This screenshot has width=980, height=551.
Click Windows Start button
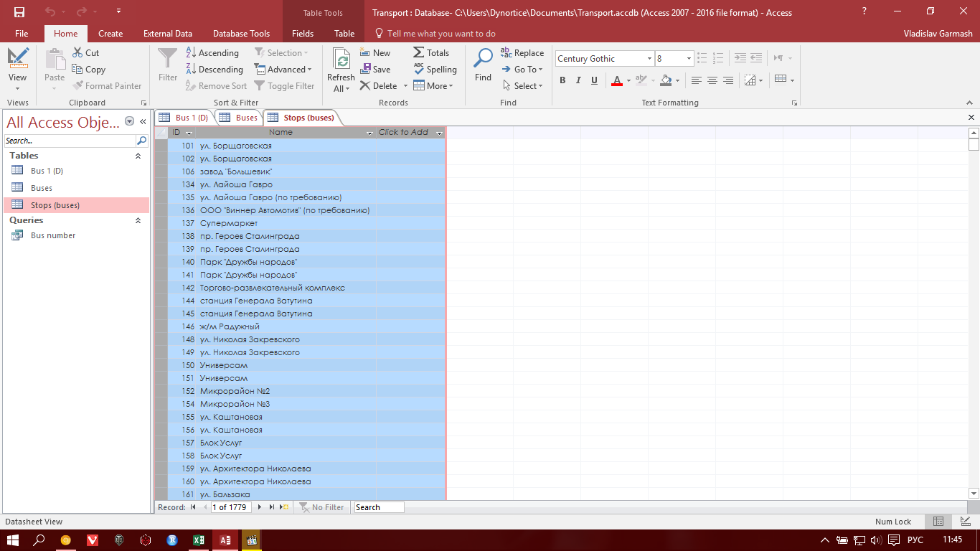[13, 540]
